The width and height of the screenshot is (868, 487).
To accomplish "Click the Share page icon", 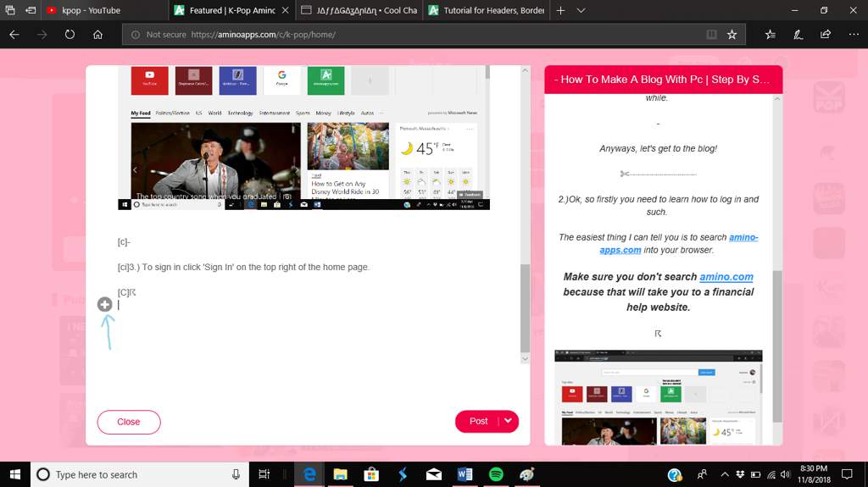I will 826,35.
